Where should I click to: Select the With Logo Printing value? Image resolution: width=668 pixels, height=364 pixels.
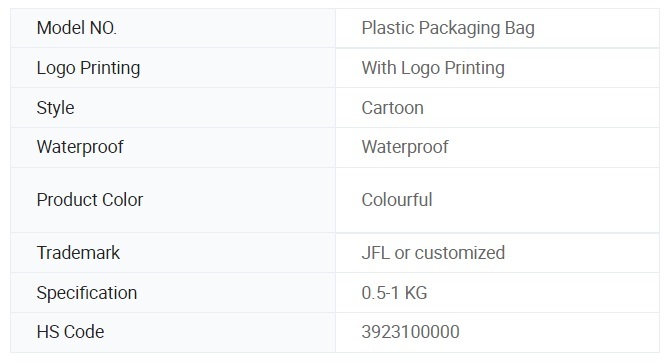click(x=433, y=68)
